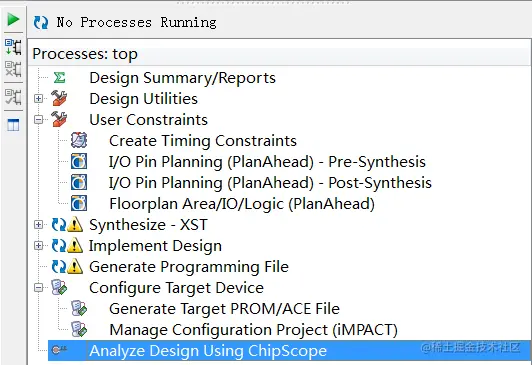Click the green Run process arrow icon
The image size is (532, 365).
(13, 19)
